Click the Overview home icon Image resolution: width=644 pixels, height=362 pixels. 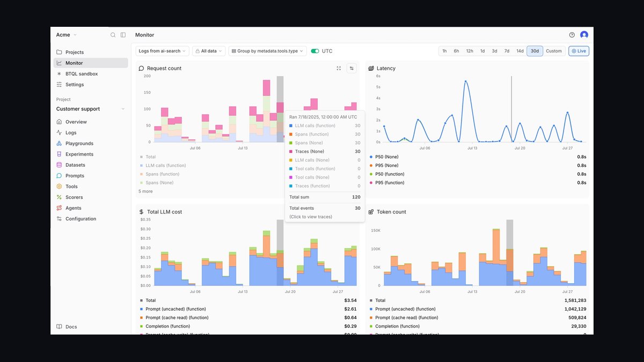pyautogui.click(x=60, y=122)
